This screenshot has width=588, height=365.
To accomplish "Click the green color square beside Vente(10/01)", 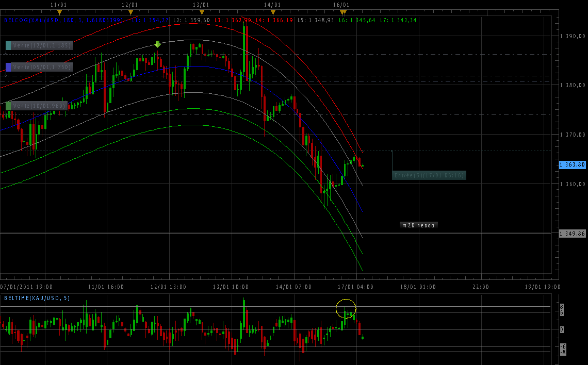I will point(8,106).
